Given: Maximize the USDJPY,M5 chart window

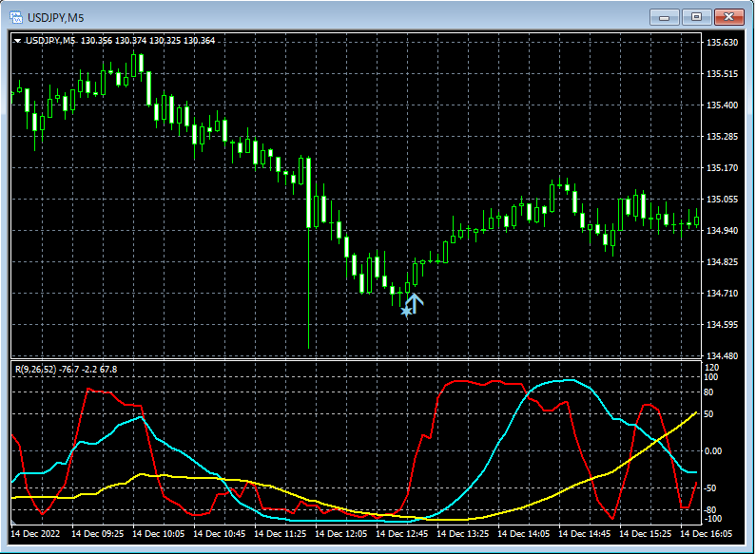Looking at the screenshot, I should click(x=696, y=16).
